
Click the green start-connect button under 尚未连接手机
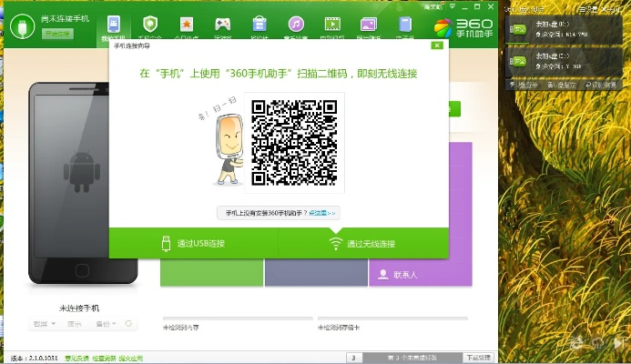[57, 34]
